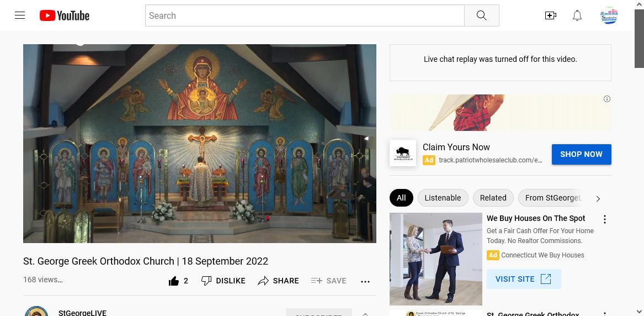The image size is (644, 316).
Task: Click the search magnifier button
Action: pyautogui.click(x=481, y=15)
